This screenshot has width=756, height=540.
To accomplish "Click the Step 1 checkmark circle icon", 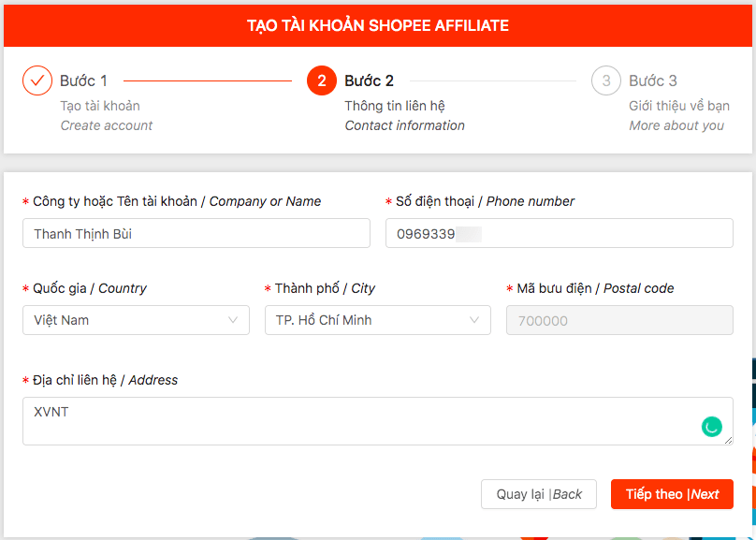I will click(x=37, y=80).
